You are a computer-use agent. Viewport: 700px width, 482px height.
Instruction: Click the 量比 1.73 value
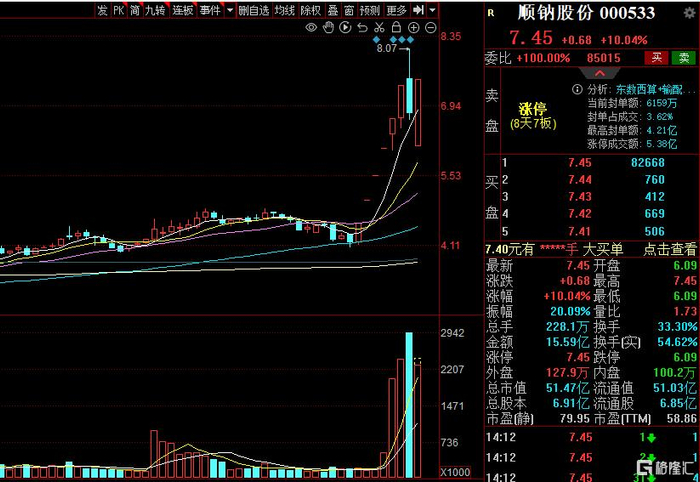pos(685,311)
